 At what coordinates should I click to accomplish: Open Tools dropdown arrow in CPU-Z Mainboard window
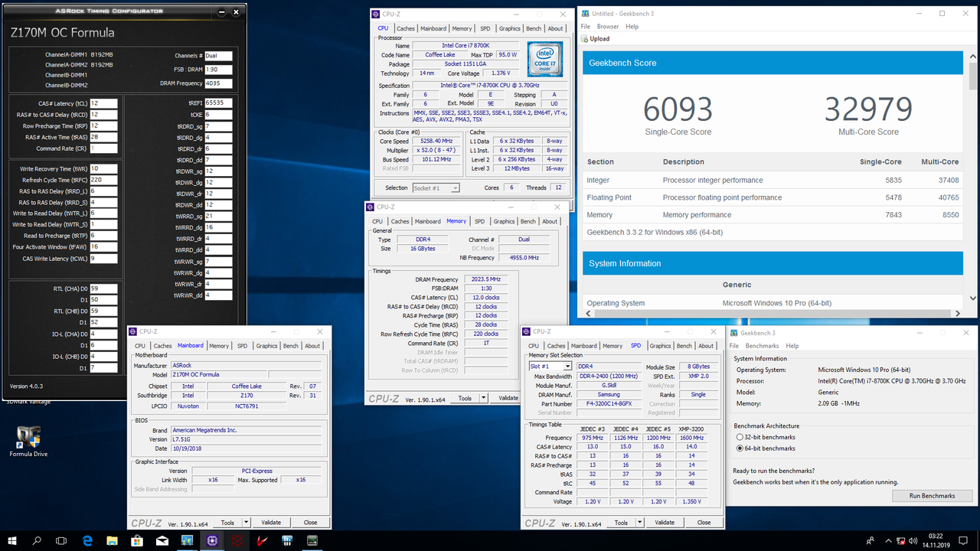[247, 523]
